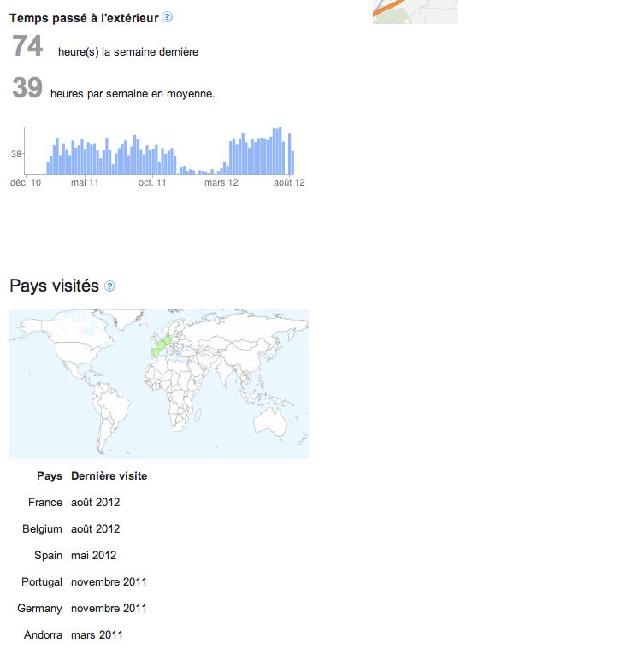This screenshot has width=626, height=672.
Task: Select 'novembre 2011' date in Germany row
Action: pos(109,609)
